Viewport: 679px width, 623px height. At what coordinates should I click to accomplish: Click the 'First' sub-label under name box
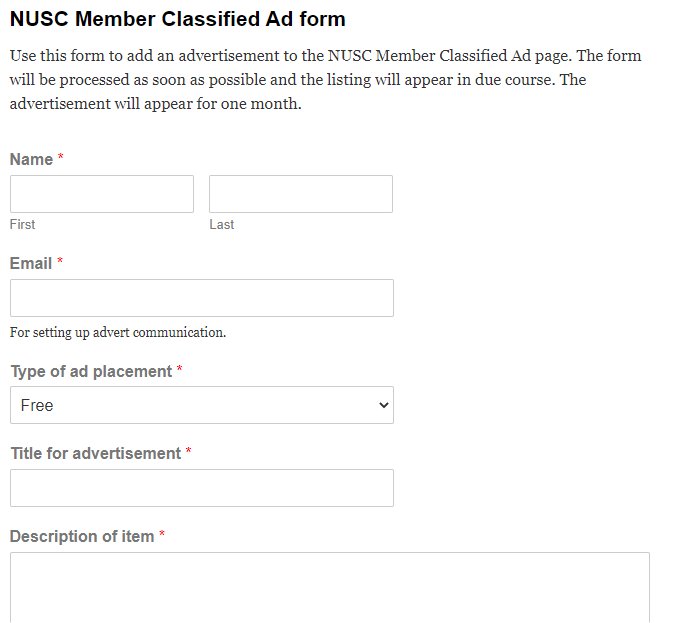pyautogui.click(x=22, y=225)
